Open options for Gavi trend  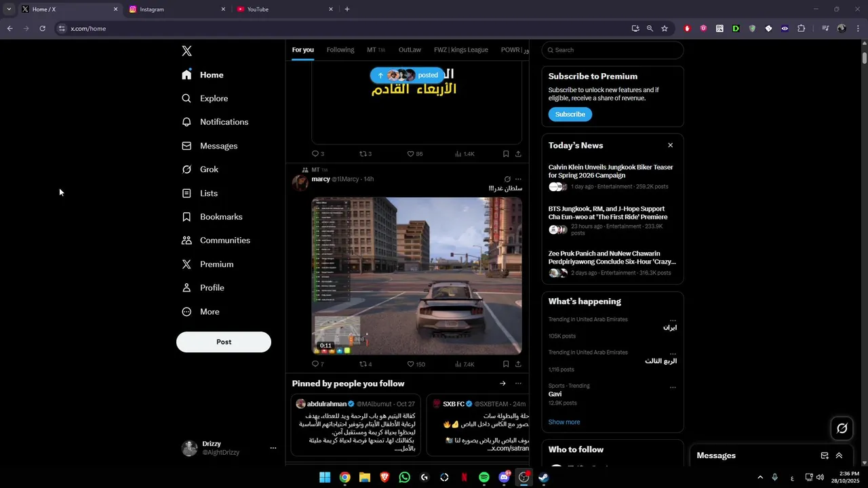[x=673, y=388]
